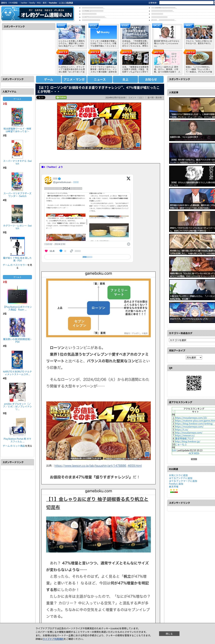This screenshot has width=215, height=644.
Task: Click the 龍が如く７外伝 PS4 product link
Action: tap(17, 259)
